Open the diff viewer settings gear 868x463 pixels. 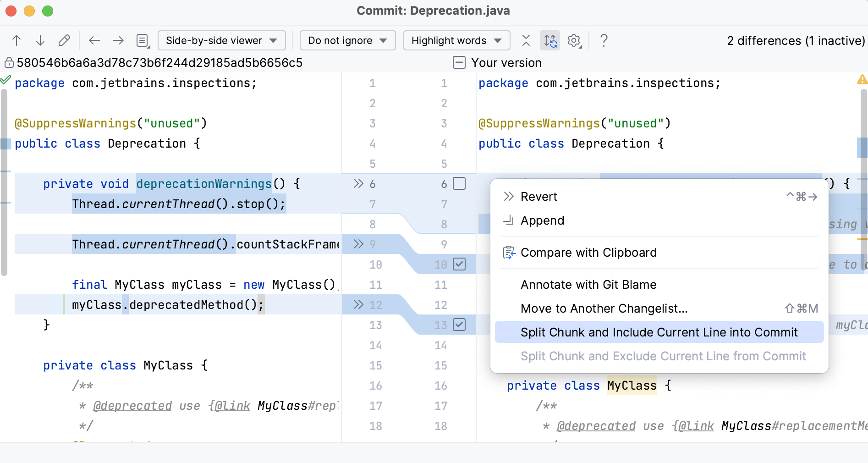point(574,40)
